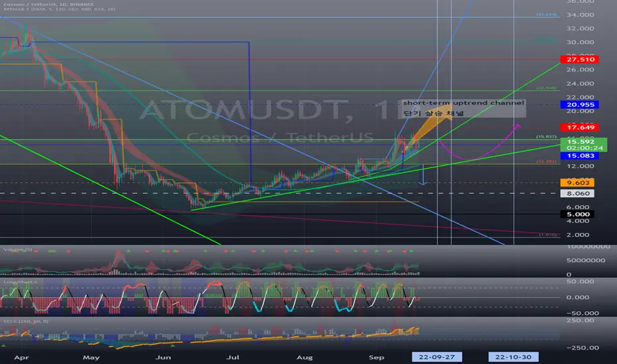Select the Long/Short-S indicator label
Viewport: 617px width, 364px height.
click(x=20, y=282)
